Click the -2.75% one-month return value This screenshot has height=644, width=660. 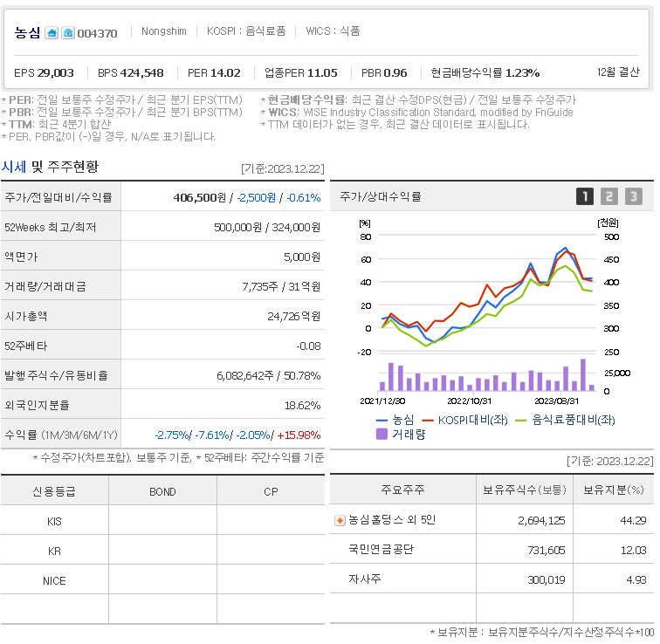point(172,435)
